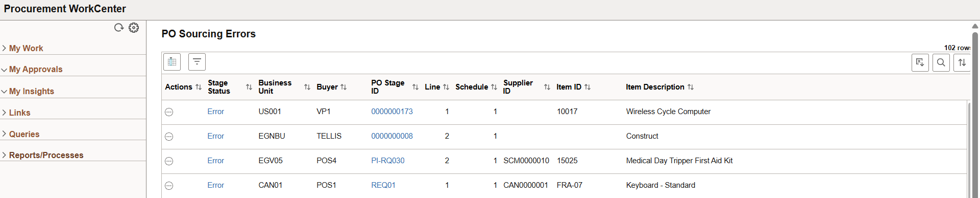Collapse the My Approvals section
Screen dimensions: 980x198
coord(32,69)
